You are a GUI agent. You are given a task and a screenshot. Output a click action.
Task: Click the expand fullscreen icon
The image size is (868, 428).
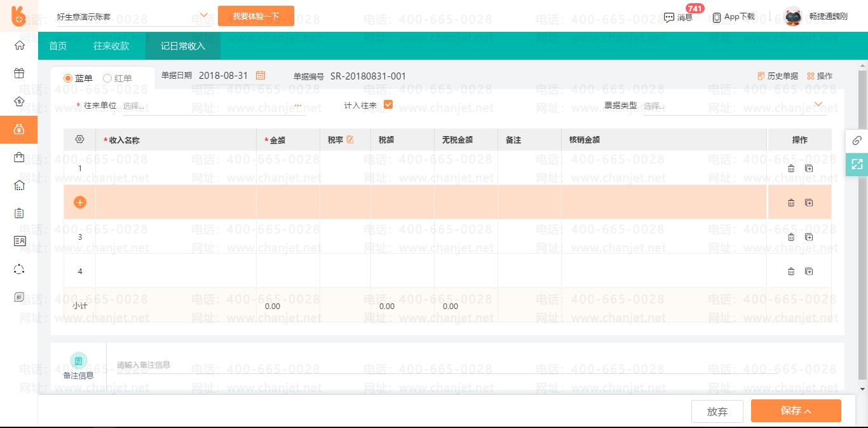tap(857, 164)
